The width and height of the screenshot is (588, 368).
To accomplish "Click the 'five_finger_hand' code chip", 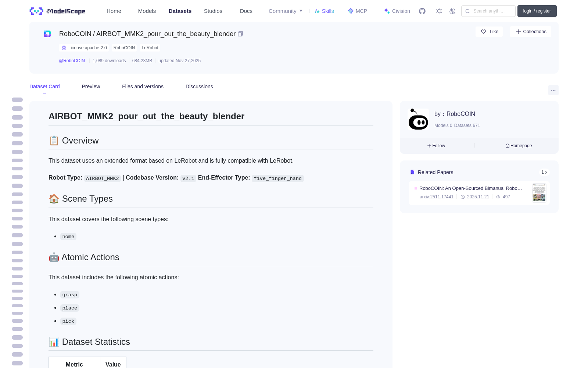I will point(278,178).
